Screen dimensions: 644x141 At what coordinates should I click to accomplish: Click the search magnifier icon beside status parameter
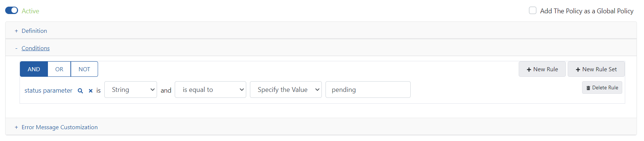80,91
